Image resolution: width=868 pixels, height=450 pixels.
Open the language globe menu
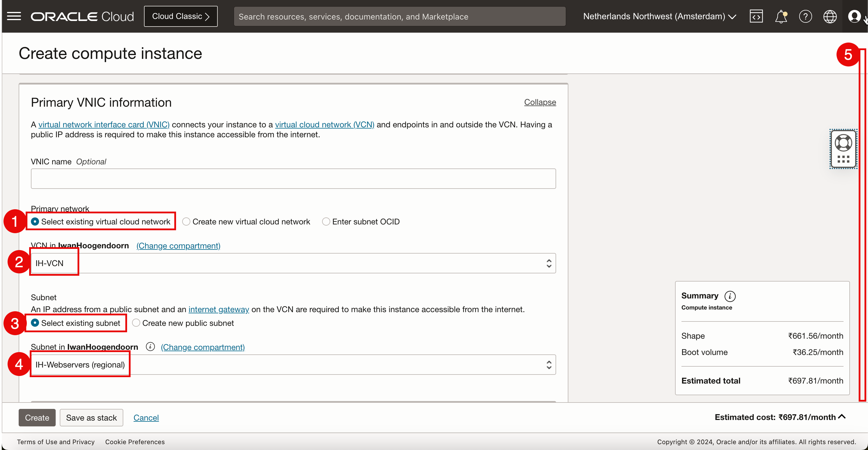click(x=830, y=16)
